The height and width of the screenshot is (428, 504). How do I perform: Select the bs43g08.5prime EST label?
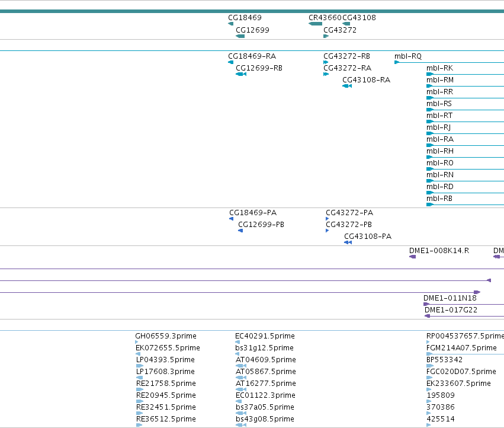click(265, 419)
